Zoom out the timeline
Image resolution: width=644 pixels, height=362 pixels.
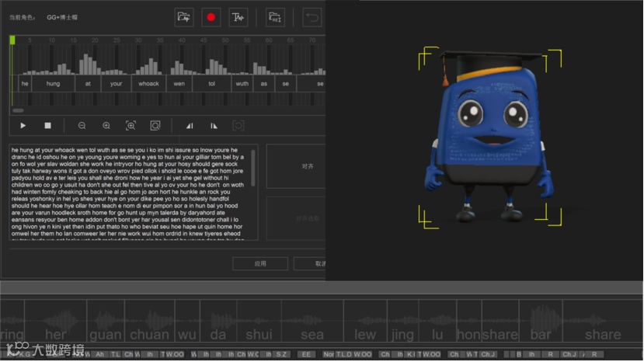[x=82, y=125]
